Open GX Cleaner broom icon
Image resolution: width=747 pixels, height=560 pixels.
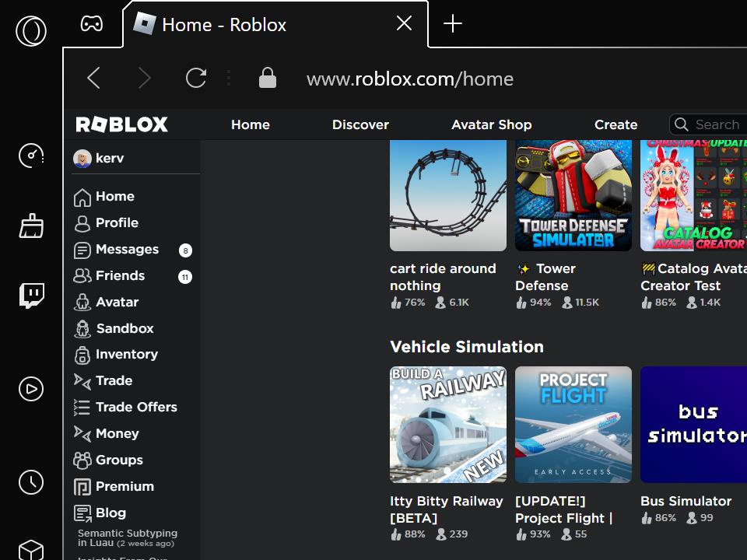click(31, 226)
